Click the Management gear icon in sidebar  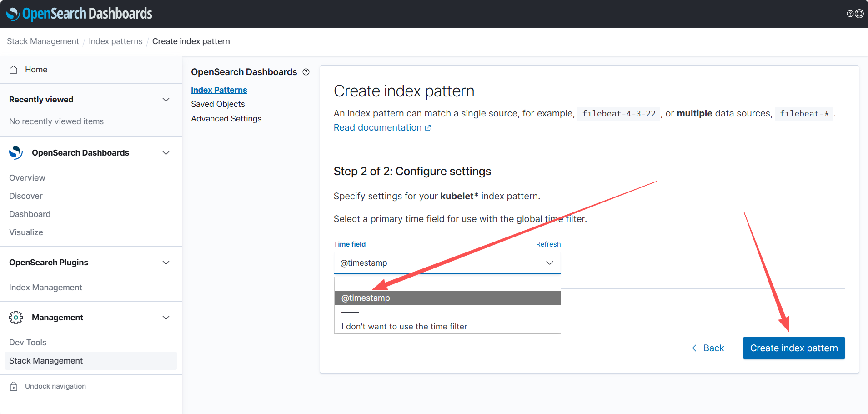coord(16,318)
